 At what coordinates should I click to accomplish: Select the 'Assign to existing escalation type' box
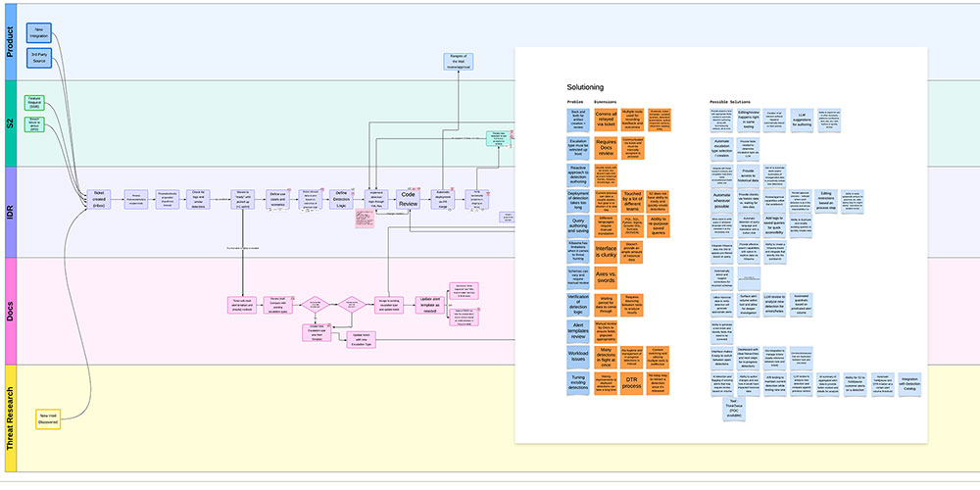tap(389, 305)
